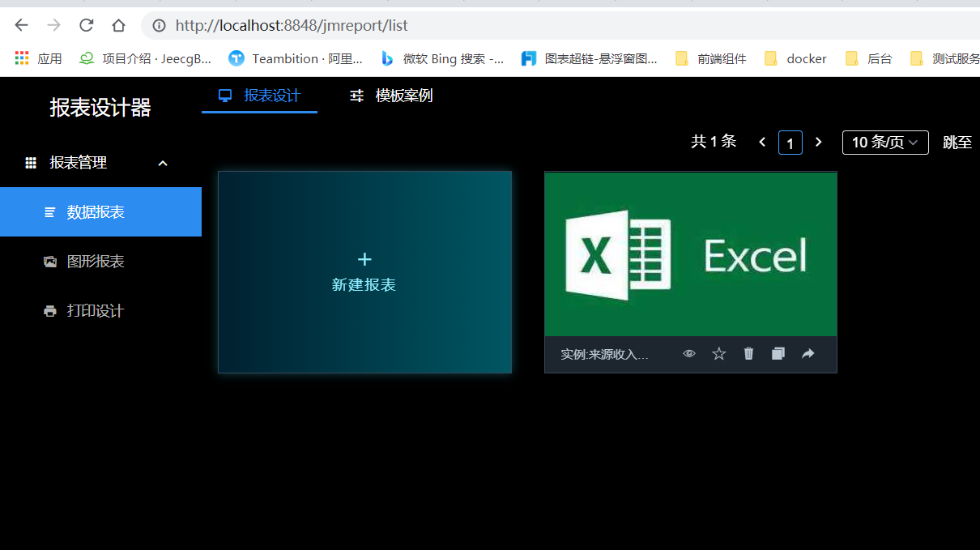
Task: Select 图形报表 in the sidebar
Action: [x=100, y=262]
